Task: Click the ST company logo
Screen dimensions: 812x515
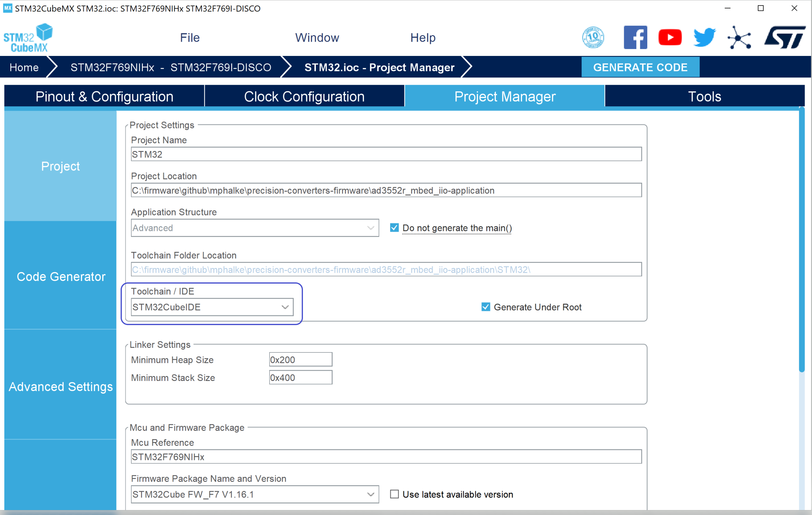Action: 785,37
